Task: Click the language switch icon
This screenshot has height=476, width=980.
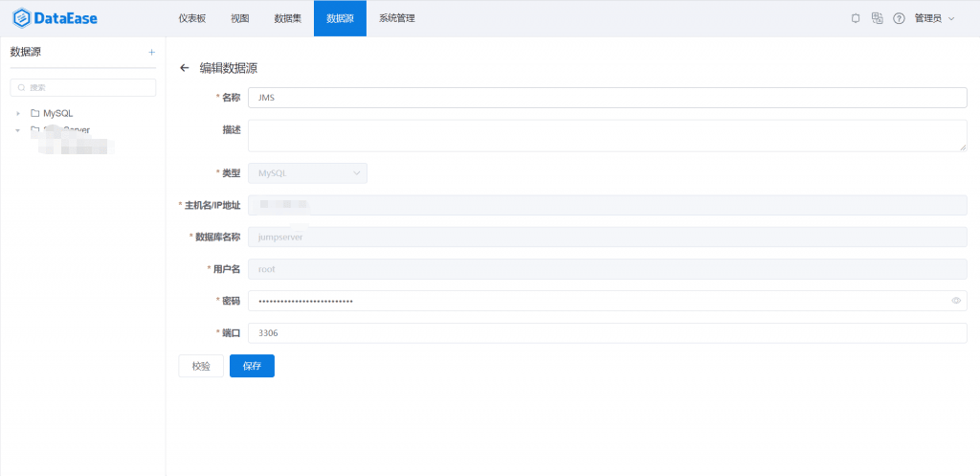Action: point(878,18)
